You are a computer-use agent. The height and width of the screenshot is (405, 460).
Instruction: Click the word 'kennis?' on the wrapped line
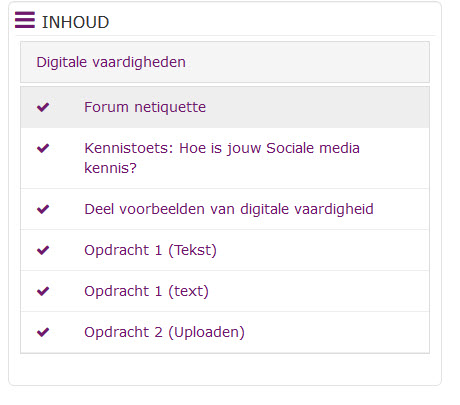coord(110,168)
